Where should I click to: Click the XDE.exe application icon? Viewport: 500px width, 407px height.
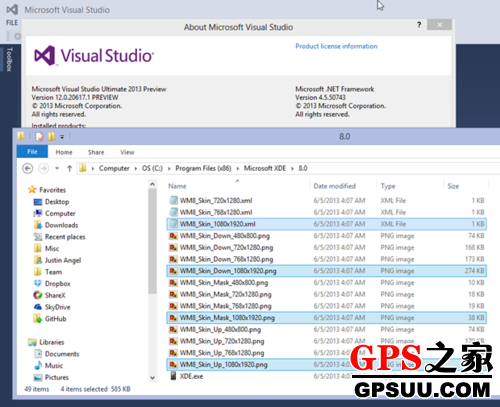tap(173, 376)
